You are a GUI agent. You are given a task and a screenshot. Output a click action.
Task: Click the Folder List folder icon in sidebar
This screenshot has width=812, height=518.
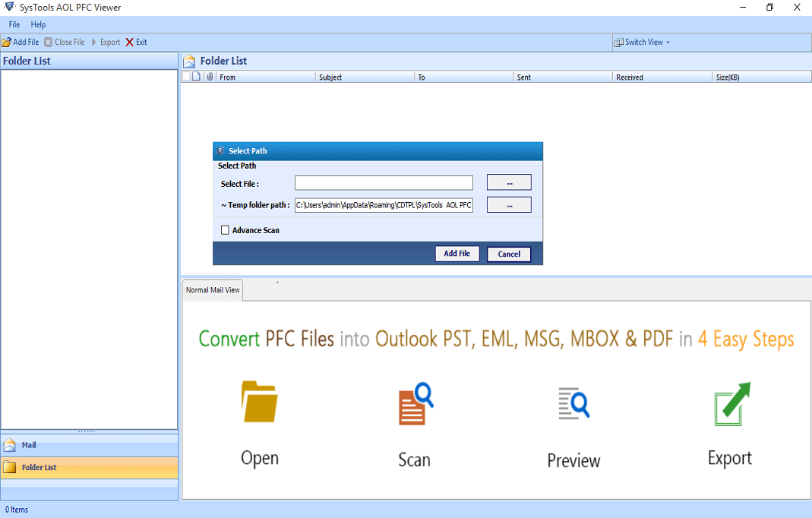(x=10, y=467)
